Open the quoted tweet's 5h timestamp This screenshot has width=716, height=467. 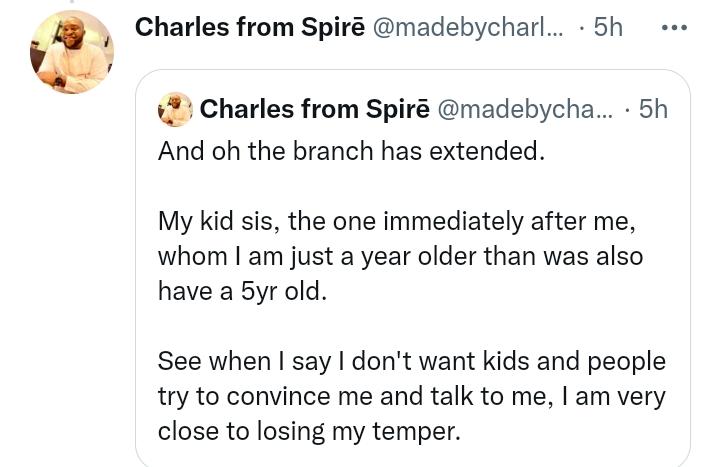coord(652,109)
